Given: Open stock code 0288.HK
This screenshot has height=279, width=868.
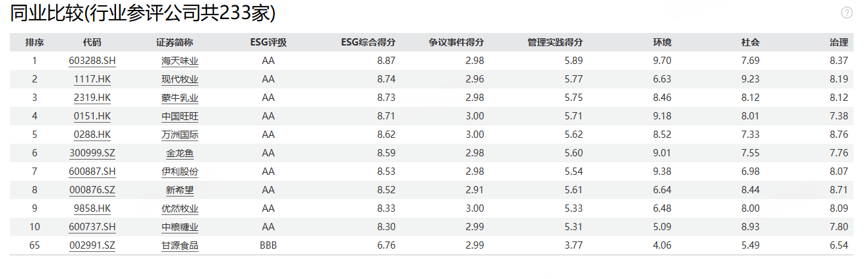Looking at the screenshot, I should (92, 135).
